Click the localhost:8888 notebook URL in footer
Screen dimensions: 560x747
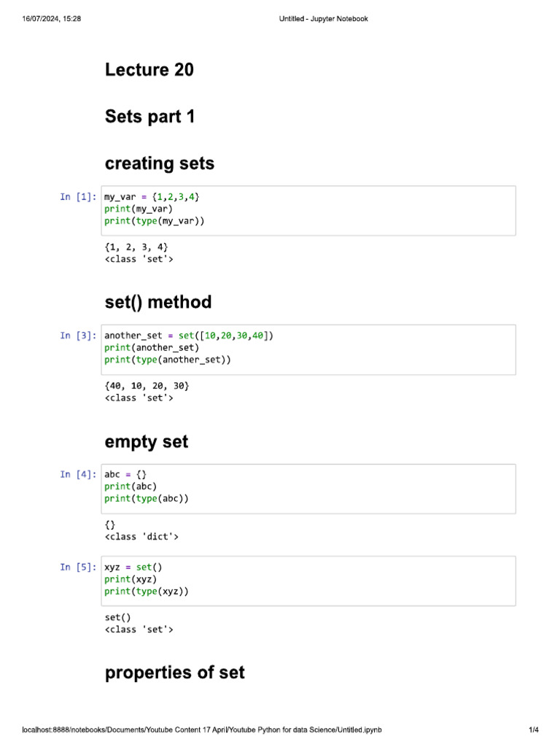[201, 730]
